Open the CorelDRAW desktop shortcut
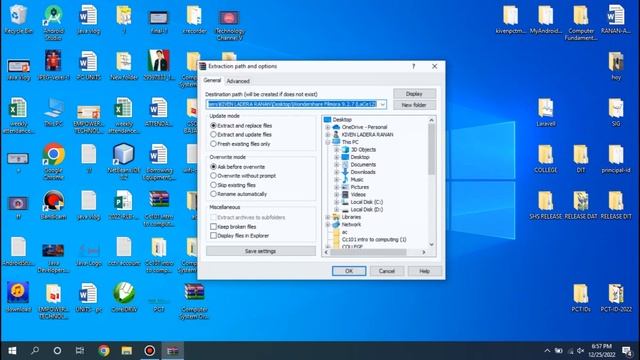 [124, 298]
